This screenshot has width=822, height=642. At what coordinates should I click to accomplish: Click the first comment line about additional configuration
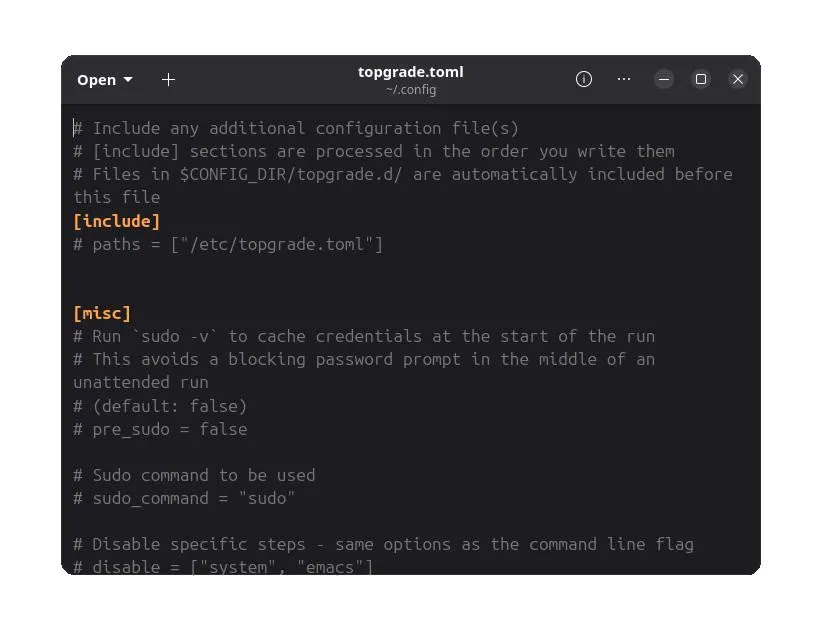296,128
